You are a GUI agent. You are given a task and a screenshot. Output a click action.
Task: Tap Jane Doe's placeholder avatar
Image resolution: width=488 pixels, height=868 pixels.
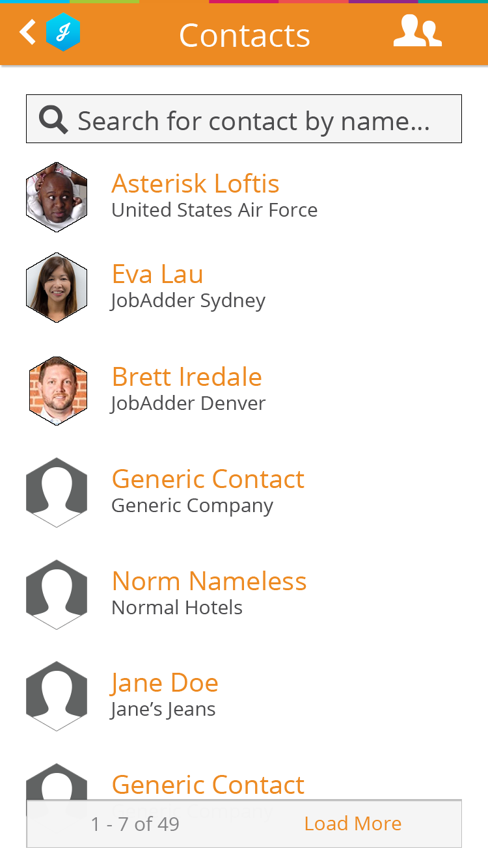coord(57,696)
